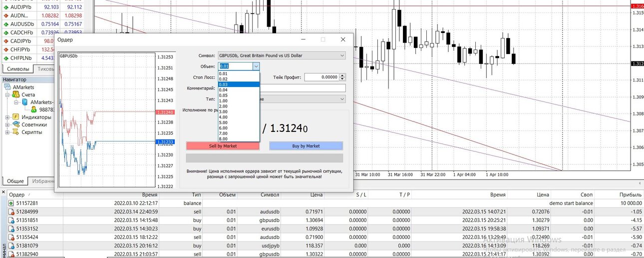
Task: Click the Тейк Профит value field
Action: (x=321, y=77)
